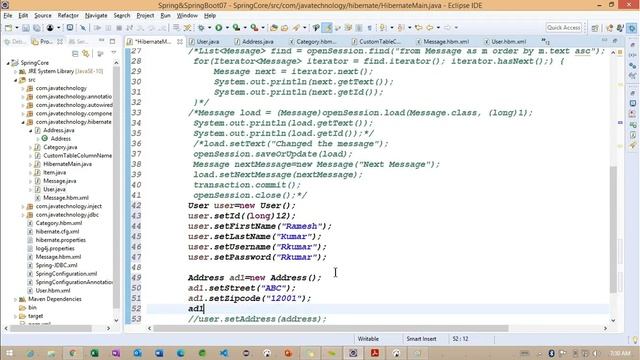Click the Open Perspective icon
The image size is (640, 360).
coord(595,28)
